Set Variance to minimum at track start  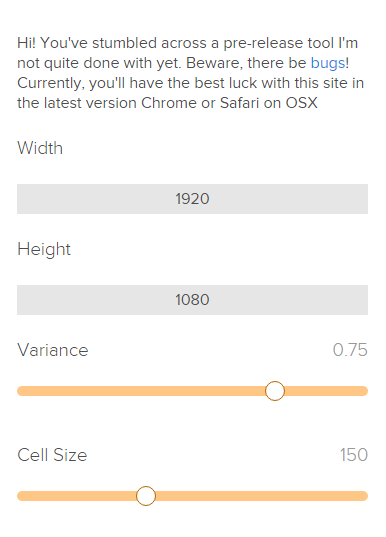(22, 391)
